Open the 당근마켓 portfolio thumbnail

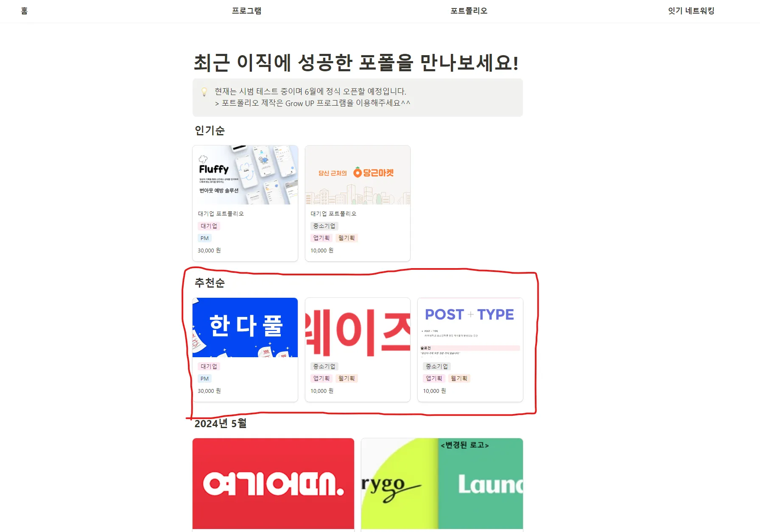[x=358, y=175]
